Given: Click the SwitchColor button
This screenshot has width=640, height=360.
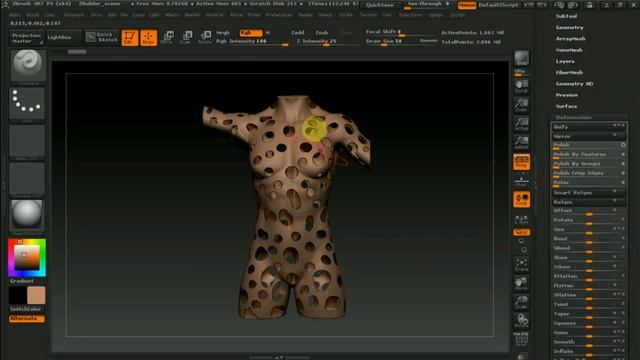Looking at the screenshot, I should [x=27, y=309].
